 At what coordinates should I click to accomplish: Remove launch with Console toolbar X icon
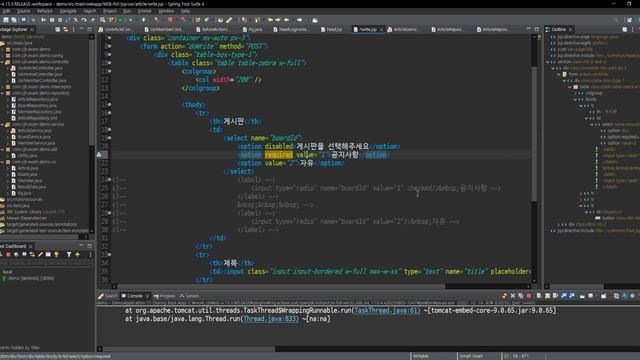513,296
